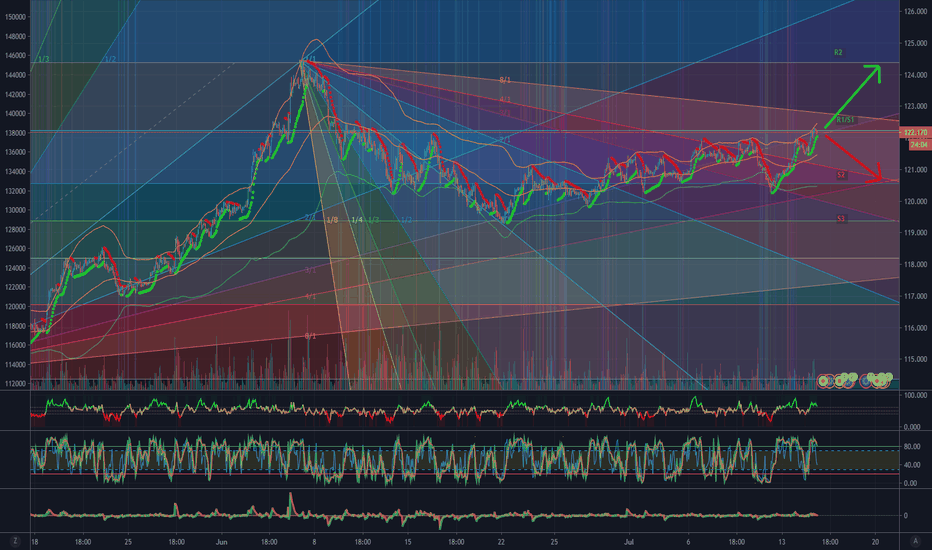Select the R2 resistance level label
The width and height of the screenshot is (932, 550).
[x=838, y=52]
